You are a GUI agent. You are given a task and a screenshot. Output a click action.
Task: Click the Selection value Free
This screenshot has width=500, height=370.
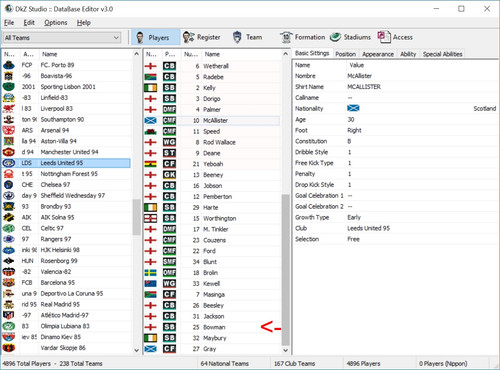(x=353, y=239)
